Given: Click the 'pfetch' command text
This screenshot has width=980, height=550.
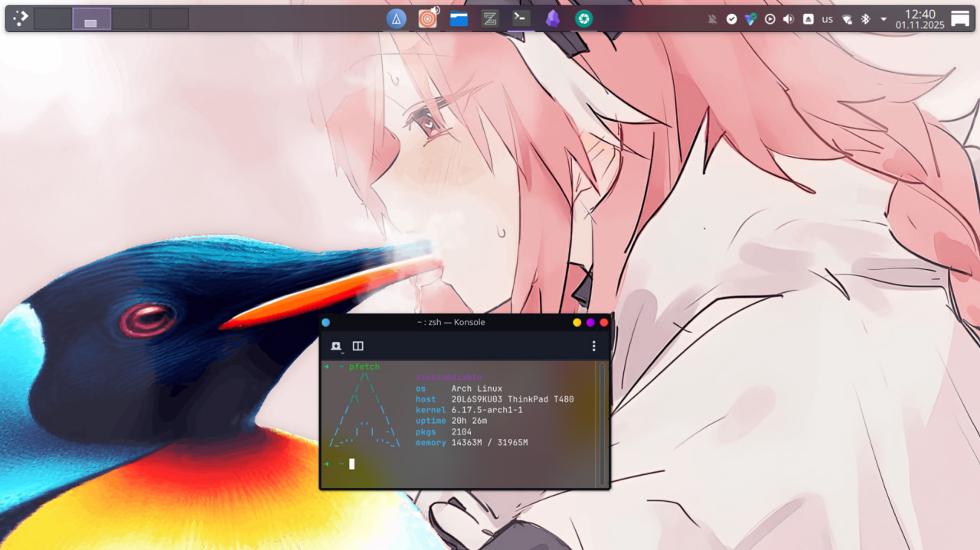Looking at the screenshot, I should coord(364,367).
